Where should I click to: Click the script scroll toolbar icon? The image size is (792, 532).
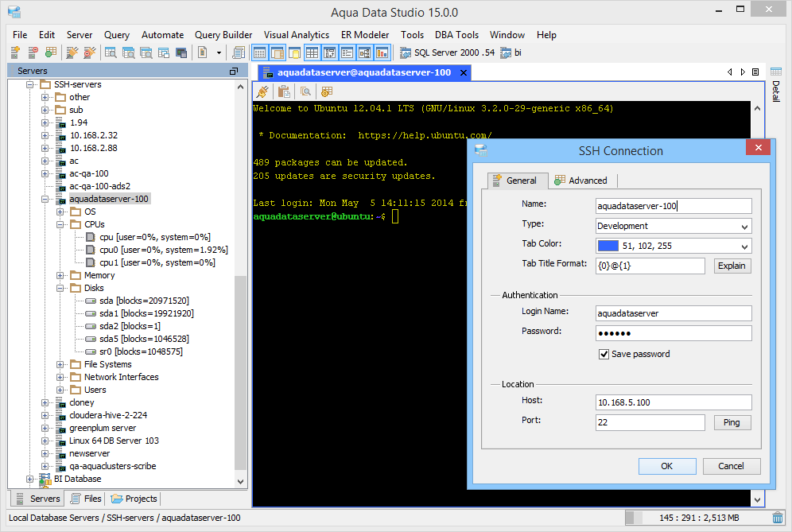tap(239, 52)
